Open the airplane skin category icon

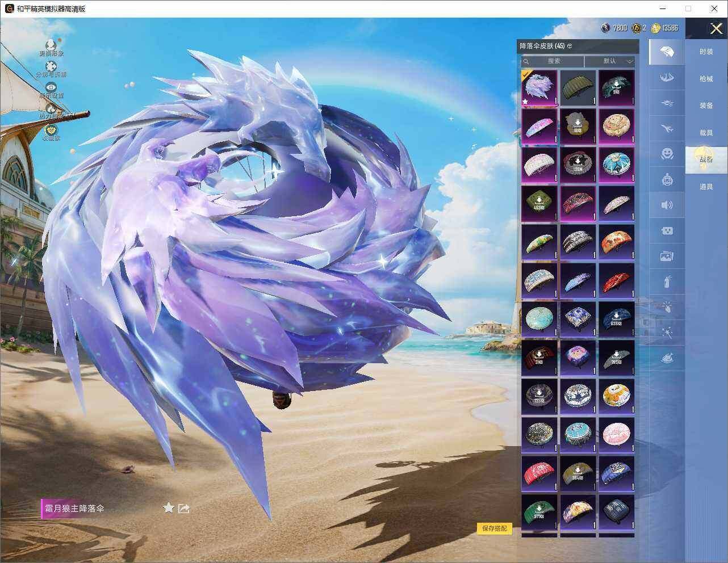pos(667,128)
